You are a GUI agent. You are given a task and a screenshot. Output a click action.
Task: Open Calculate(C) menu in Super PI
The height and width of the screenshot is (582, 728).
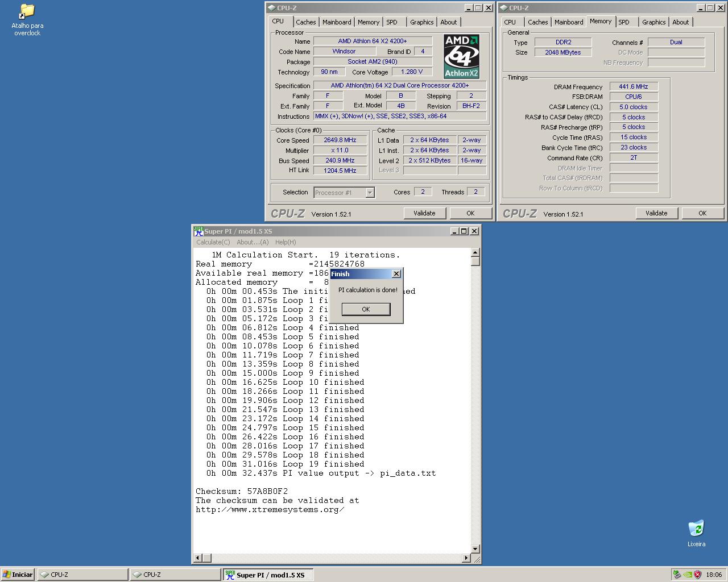click(213, 242)
